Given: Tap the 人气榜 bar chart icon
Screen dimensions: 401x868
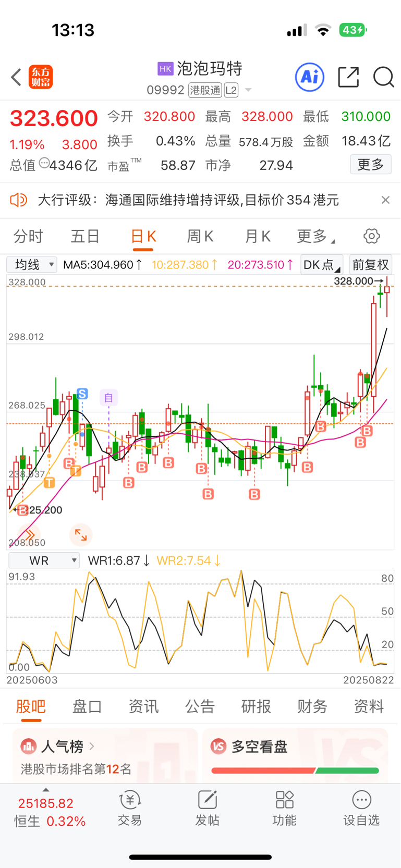Looking at the screenshot, I should (28, 747).
